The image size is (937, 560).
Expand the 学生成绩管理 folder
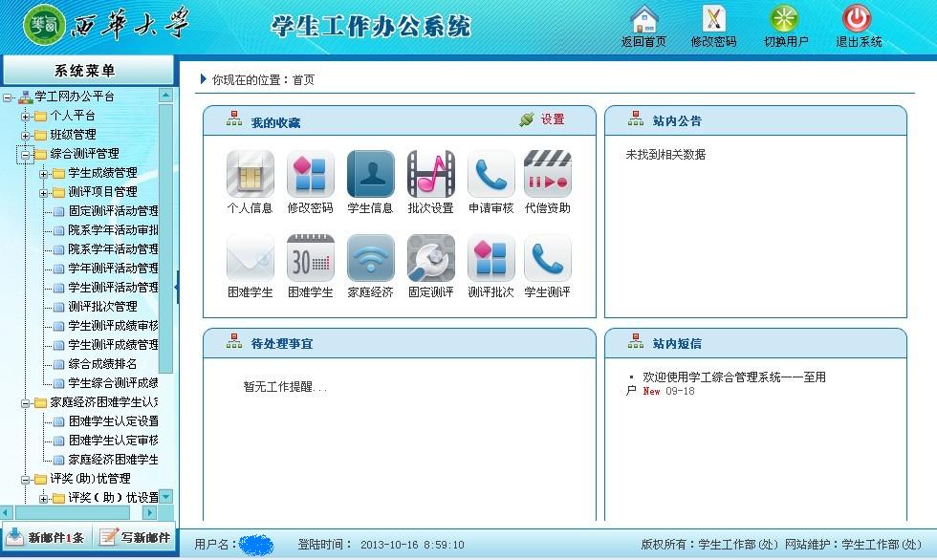[43, 173]
